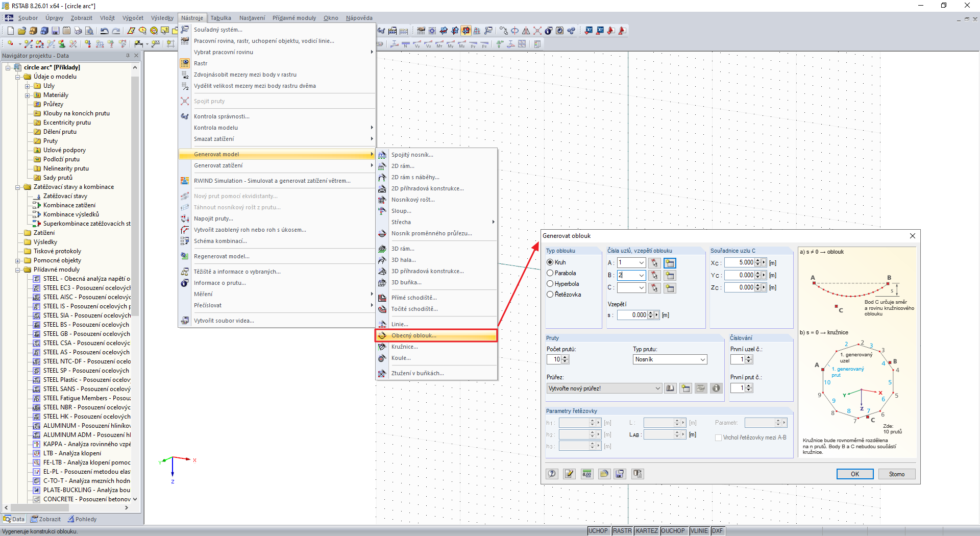This screenshot has height=536, width=980.
Task: Create new node for B icon
Action: click(670, 276)
